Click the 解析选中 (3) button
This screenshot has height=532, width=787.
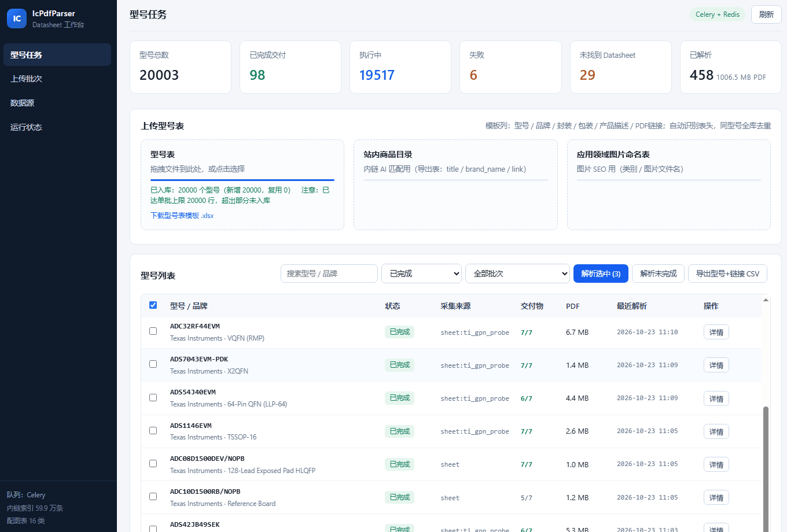[601, 274]
